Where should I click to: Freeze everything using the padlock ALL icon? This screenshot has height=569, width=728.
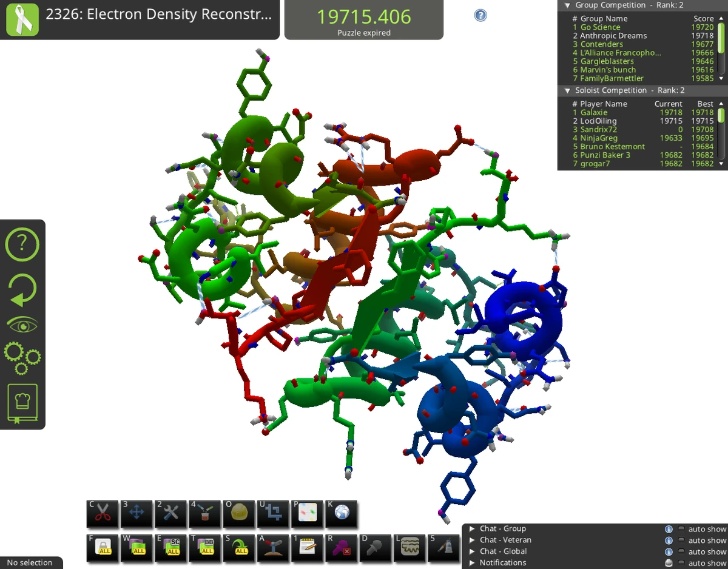tap(101, 548)
